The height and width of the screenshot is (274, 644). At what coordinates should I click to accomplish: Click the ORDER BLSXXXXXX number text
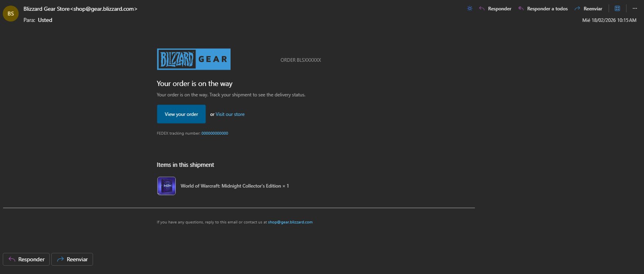pos(301,60)
